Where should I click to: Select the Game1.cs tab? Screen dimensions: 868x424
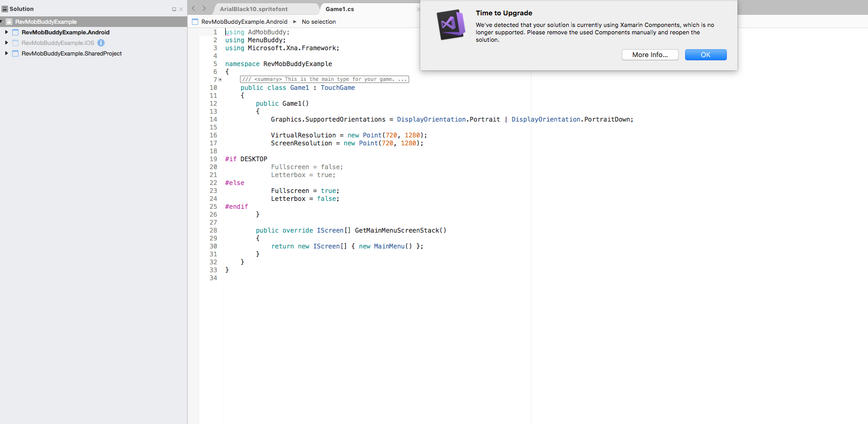point(340,9)
